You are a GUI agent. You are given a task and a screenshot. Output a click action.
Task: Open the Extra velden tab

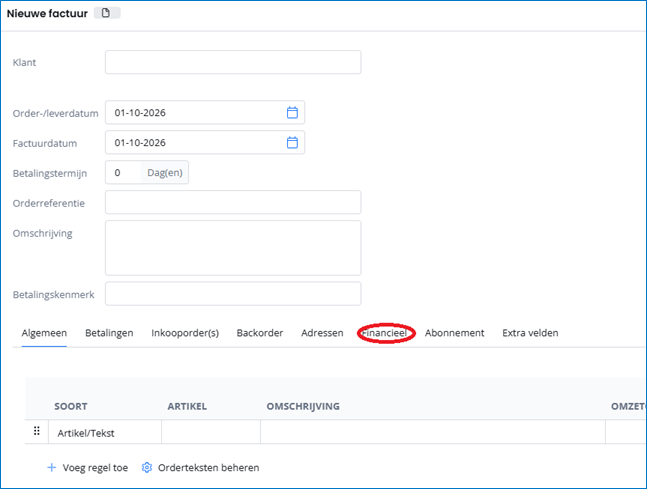pos(530,333)
